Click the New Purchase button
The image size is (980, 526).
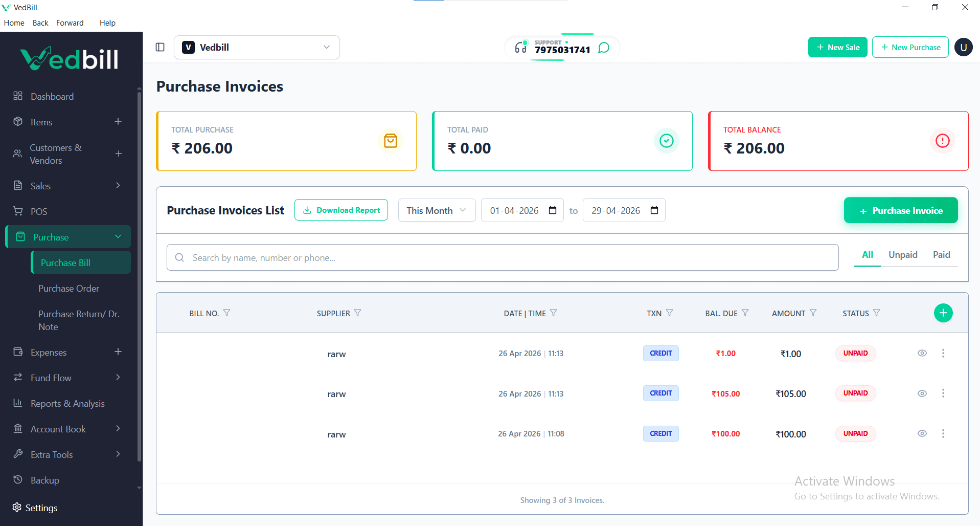(910, 47)
